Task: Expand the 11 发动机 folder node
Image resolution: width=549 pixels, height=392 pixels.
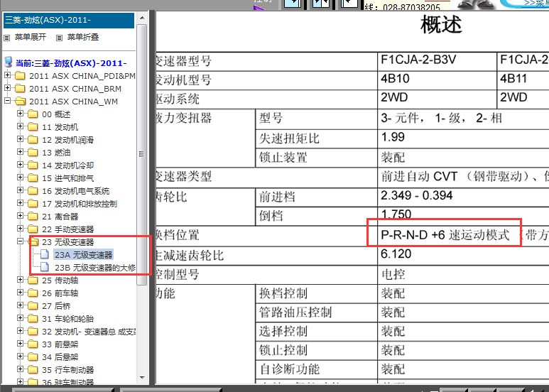Action: (x=21, y=126)
